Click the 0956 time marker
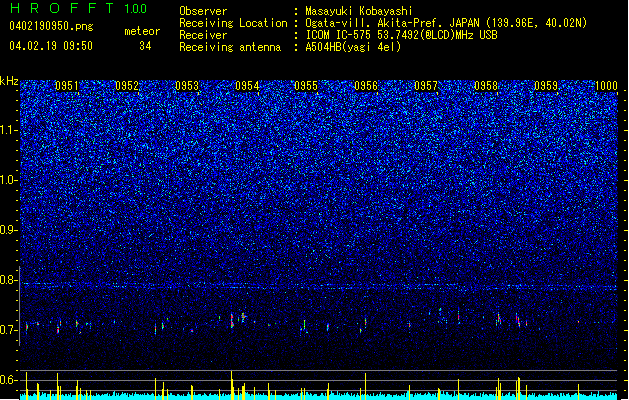 (x=366, y=86)
